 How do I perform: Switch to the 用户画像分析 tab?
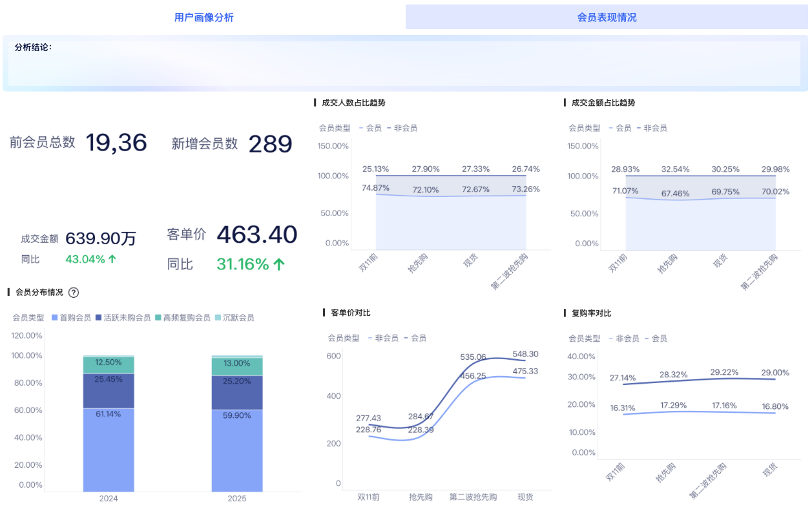(204, 16)
